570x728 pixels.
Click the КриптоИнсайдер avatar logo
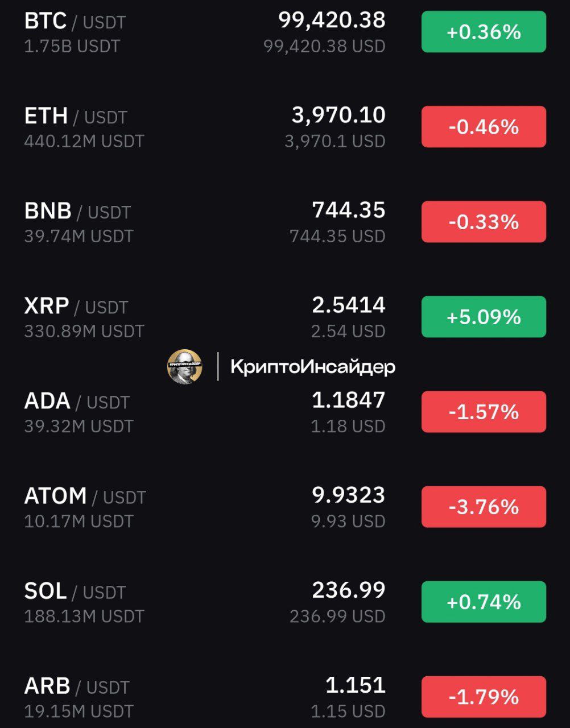coord(184,366)
